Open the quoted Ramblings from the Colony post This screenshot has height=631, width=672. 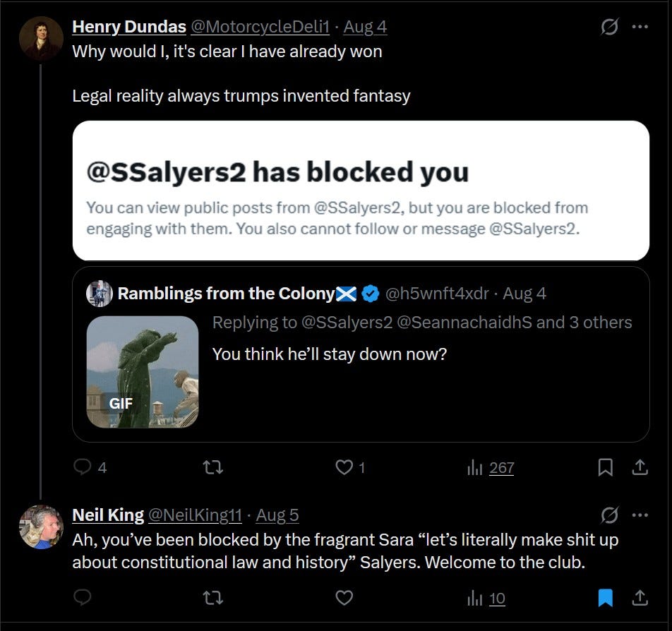coord(361,354)
